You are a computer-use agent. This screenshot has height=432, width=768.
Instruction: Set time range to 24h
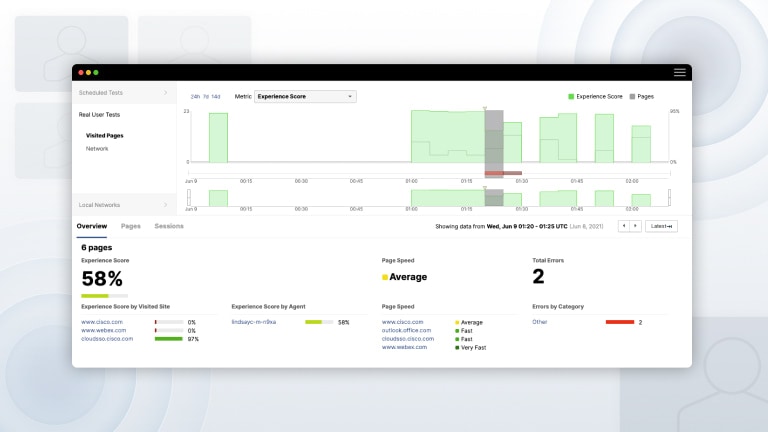pos(195,96)
